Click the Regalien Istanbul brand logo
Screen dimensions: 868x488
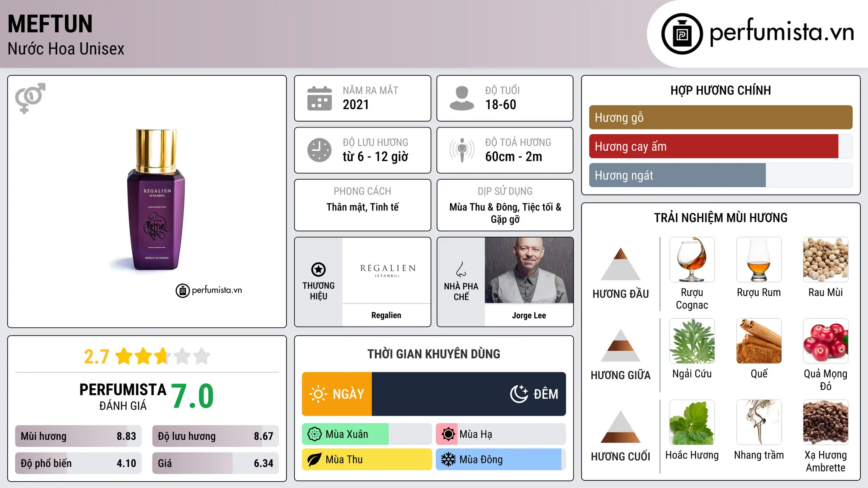point(387,270)
